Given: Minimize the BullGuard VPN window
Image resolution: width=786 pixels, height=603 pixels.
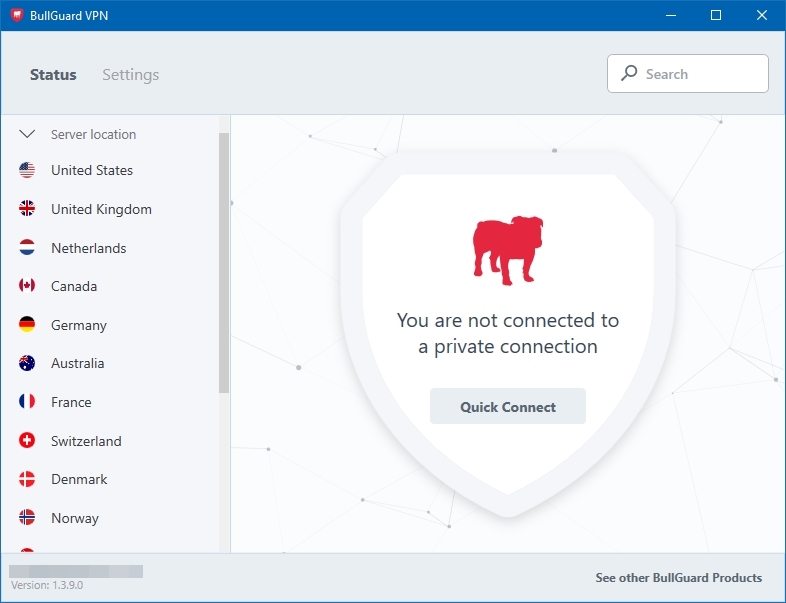Looking at the screenshot, I should tap(671, 15).
